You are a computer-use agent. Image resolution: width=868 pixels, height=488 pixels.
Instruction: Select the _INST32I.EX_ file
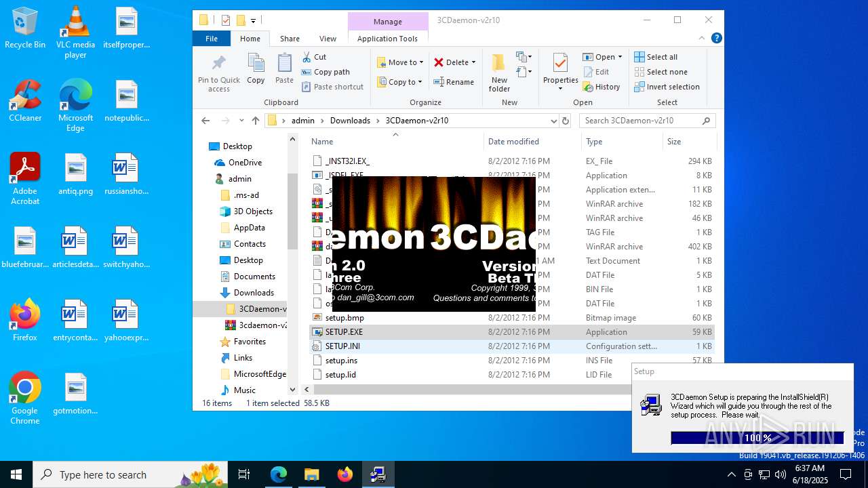(x=512, y=161)
